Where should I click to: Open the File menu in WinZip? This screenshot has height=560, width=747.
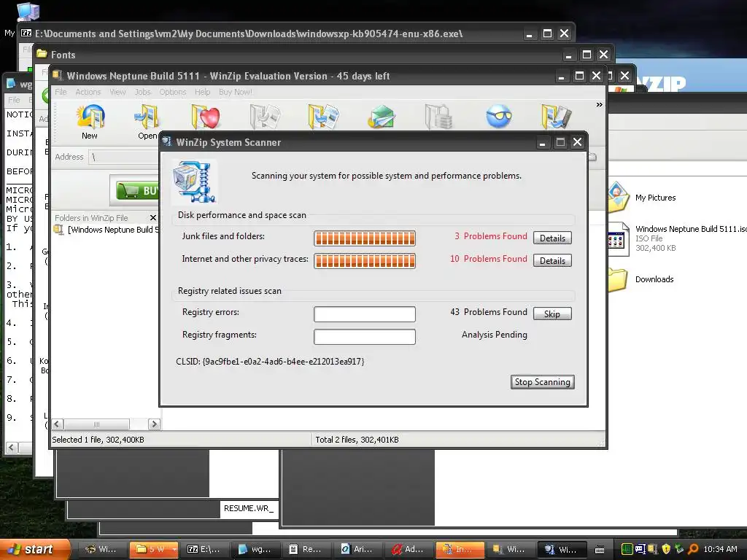coord(61,92)
